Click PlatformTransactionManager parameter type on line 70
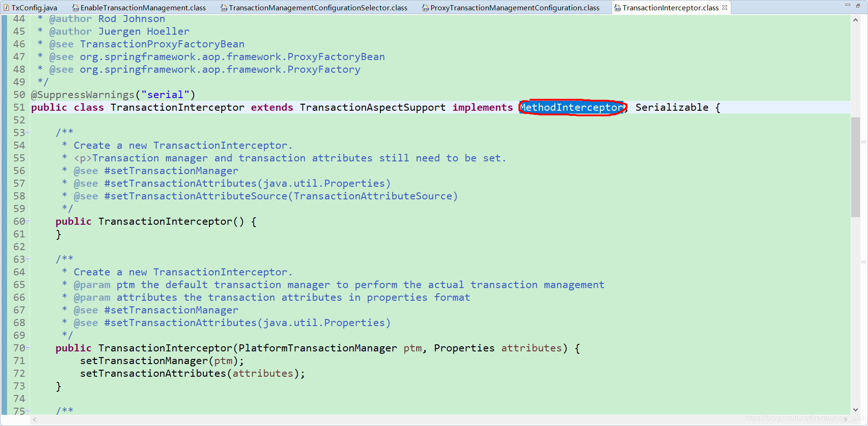The image size is (868, 426). pos(318,348)
